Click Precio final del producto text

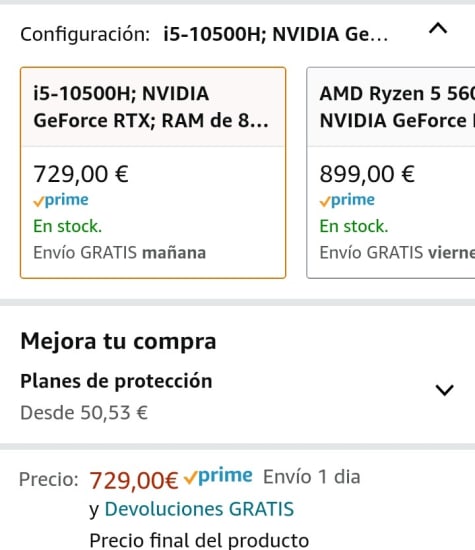pyautogui.click(x=199, y=541)
